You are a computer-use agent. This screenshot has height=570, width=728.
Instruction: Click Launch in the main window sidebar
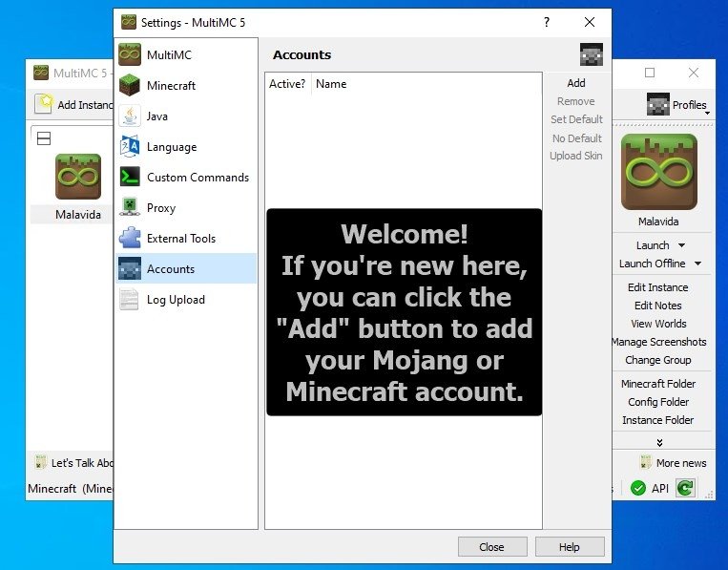point(653,245)
